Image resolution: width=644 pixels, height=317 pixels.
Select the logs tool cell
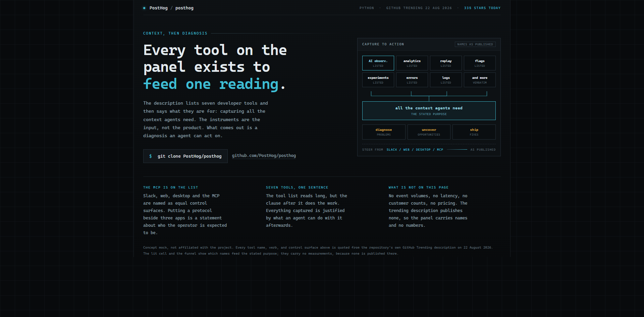(446, 80)
